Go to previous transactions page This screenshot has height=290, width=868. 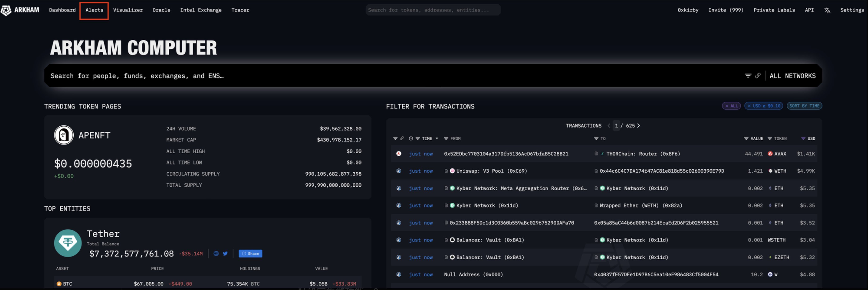609,126
